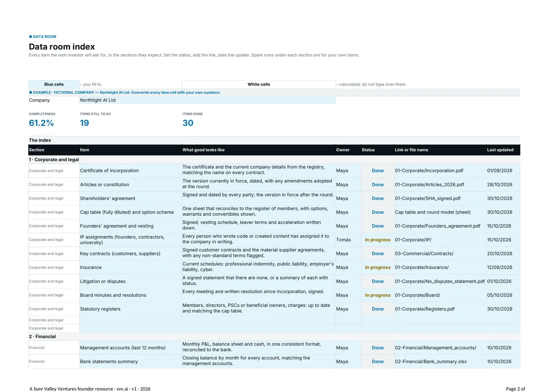The height and width of the screenshot is (392, 555).
Task: Click the "In progress" status for IP assignments
Action: (x=378, y=240)
